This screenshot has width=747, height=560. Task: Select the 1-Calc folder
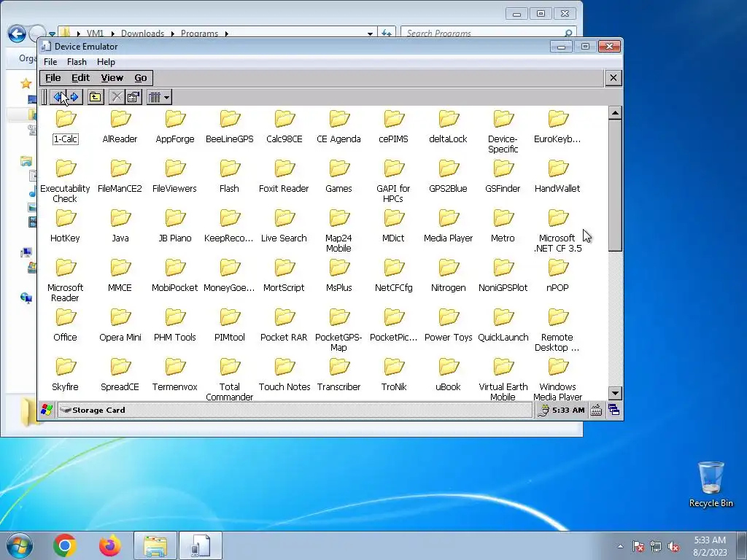[65, 127]
